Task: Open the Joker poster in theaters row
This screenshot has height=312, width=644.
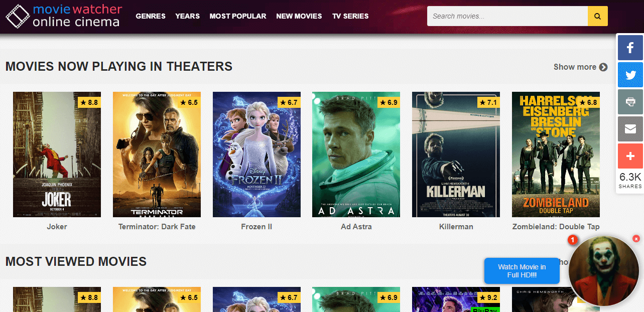Action: 57,154
